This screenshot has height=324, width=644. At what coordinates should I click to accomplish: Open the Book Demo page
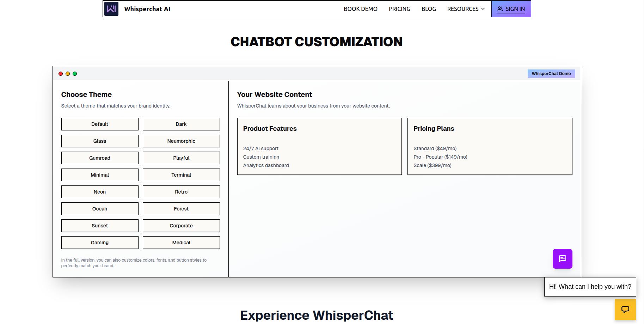coord(361,9)
